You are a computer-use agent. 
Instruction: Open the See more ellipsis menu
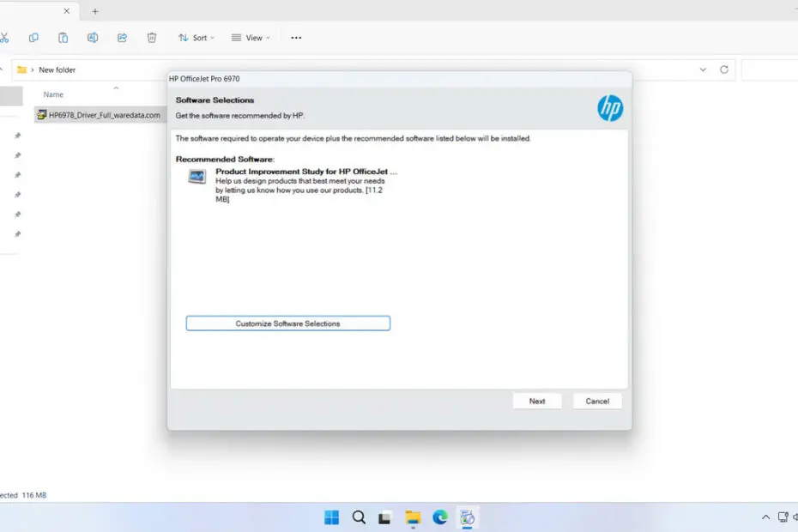tap(296, 38)
